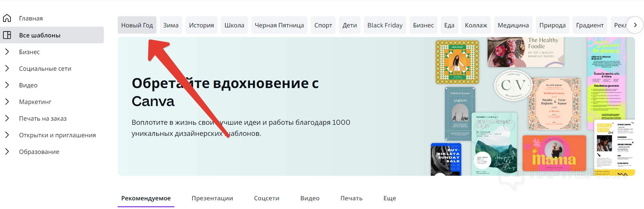
Task: Expand the Видео sidebar chevron
Action: (x=7, y=85)
